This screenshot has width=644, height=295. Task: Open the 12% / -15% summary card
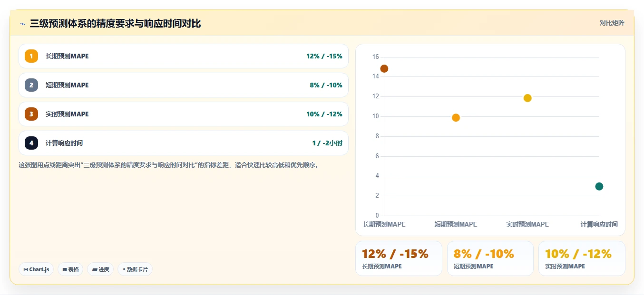[399, 258]
